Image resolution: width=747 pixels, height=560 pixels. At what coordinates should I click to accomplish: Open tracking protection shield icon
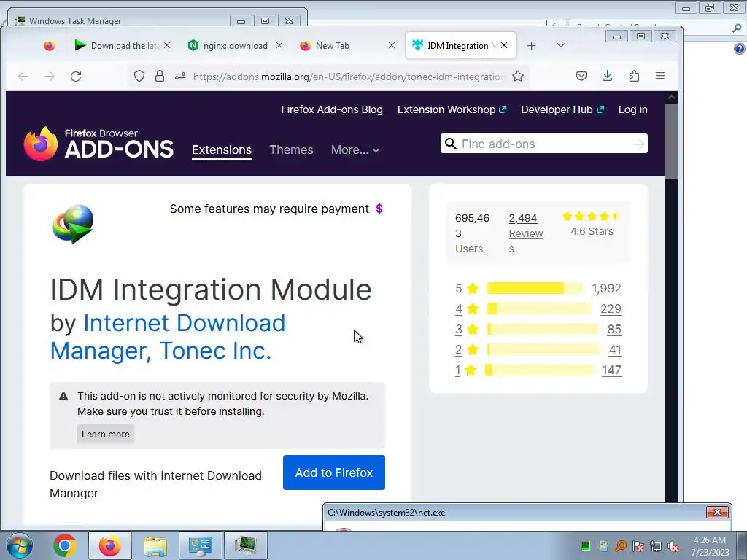(139, 76)
